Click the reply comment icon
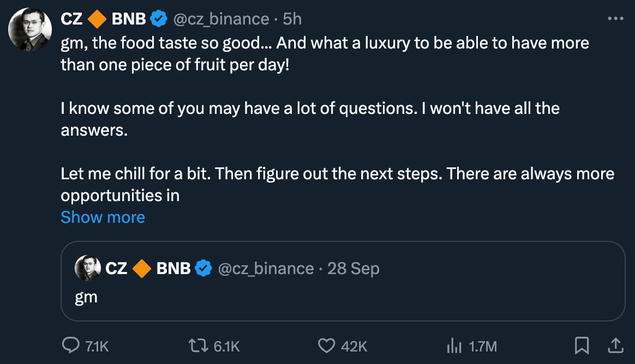The image size is (635, 364). click(x=71, y=345)
